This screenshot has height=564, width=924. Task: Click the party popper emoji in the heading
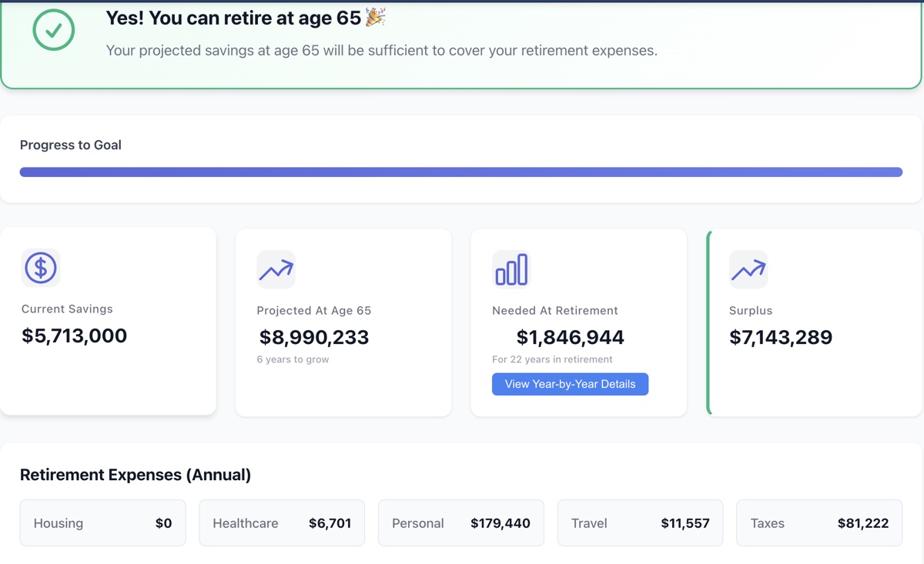(376, 17)
